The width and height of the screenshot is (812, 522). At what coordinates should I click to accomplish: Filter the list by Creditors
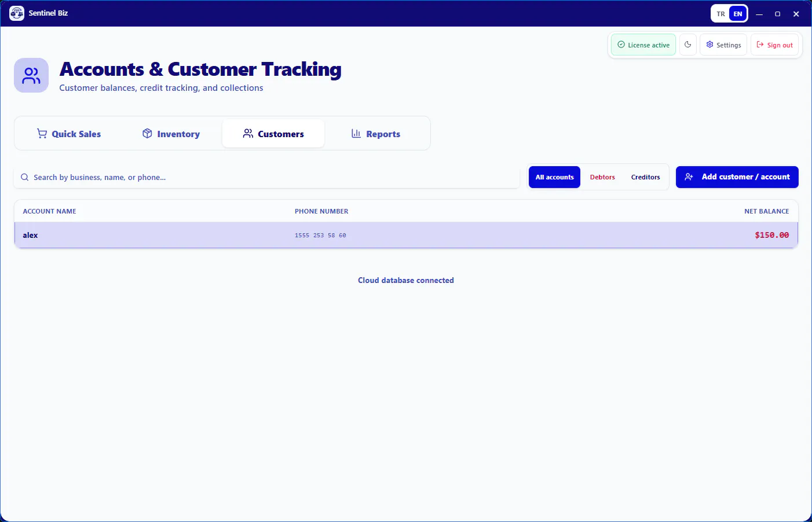(x=645, y=177)
